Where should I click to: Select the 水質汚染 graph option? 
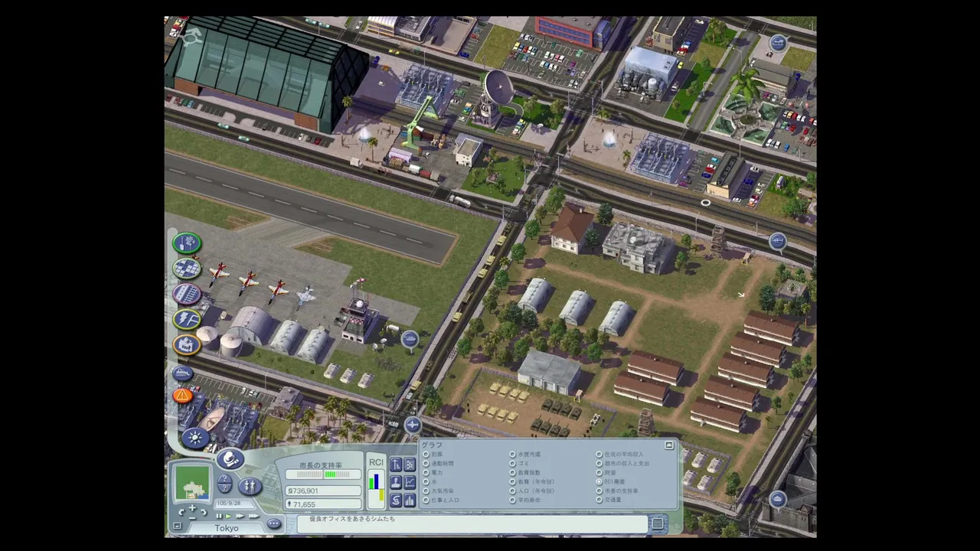pos(512,454)
